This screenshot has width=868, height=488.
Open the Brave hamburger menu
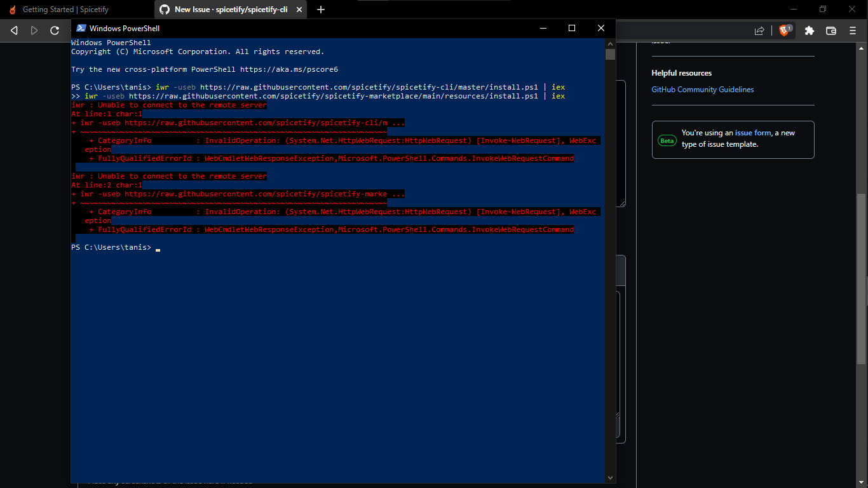point(852,30)
